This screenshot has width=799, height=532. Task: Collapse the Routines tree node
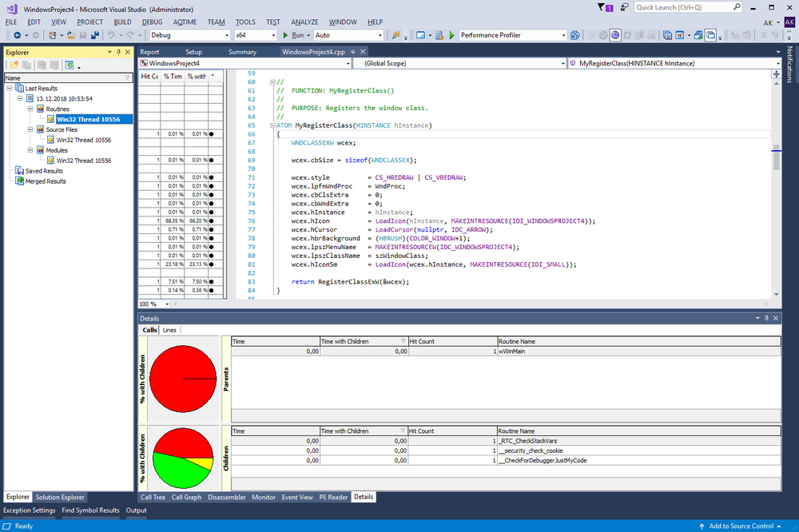[30, 109]
